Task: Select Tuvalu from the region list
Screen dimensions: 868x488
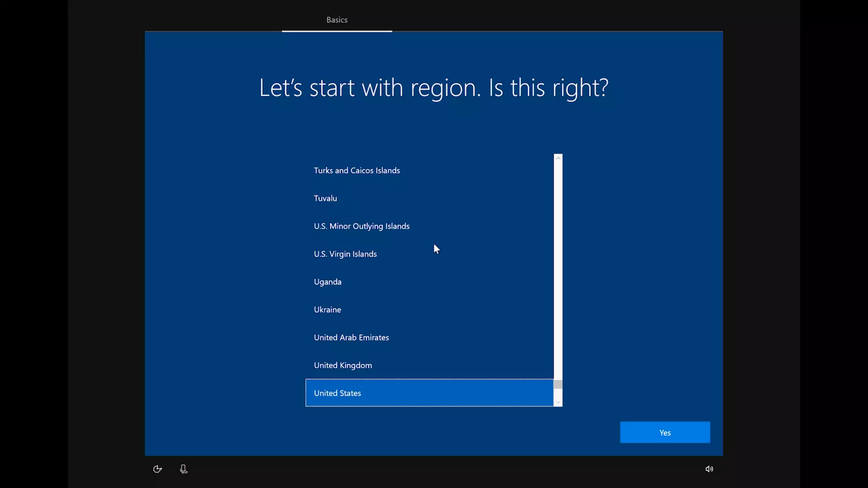Action: tap(325, 198)
